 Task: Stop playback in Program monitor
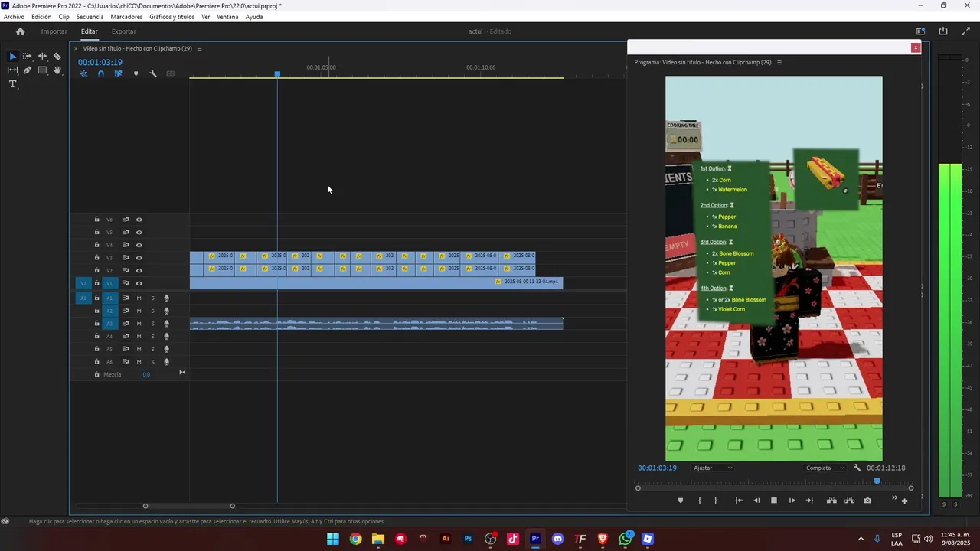774,500
